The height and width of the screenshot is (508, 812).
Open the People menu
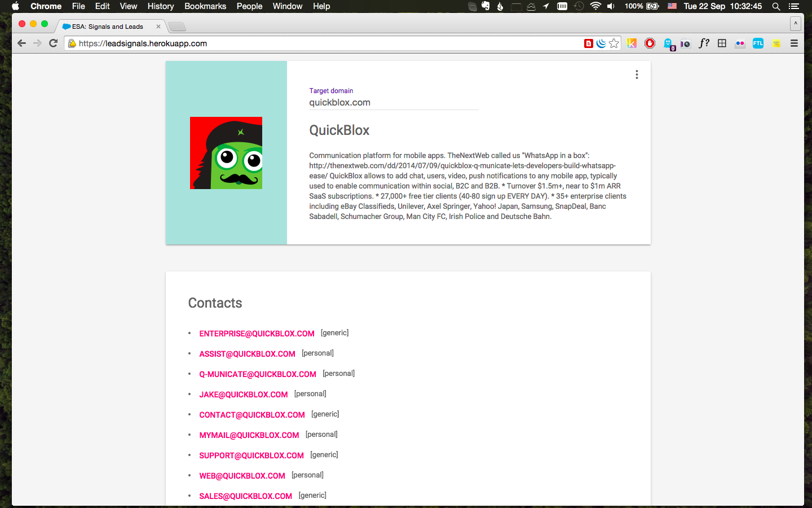coord(249,6)
